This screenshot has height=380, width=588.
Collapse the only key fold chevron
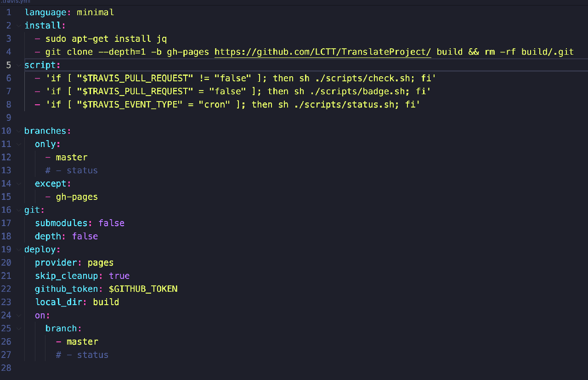pos(18,144)
